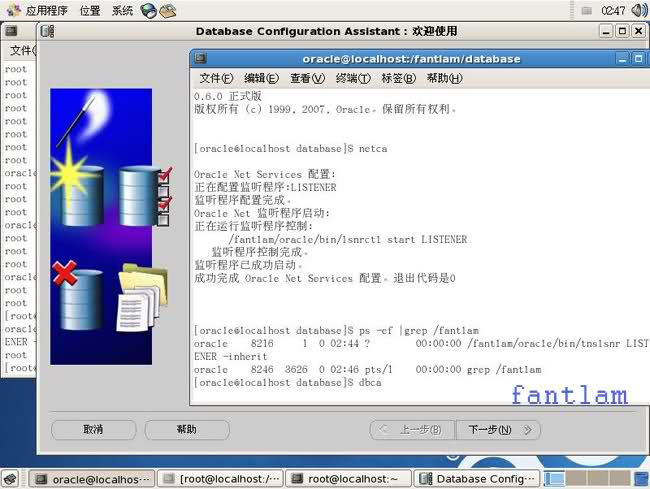Viewport: 650px width, 489px height.
Task: Click the 下一步(N) next button
Action: [x=498, y=430]
